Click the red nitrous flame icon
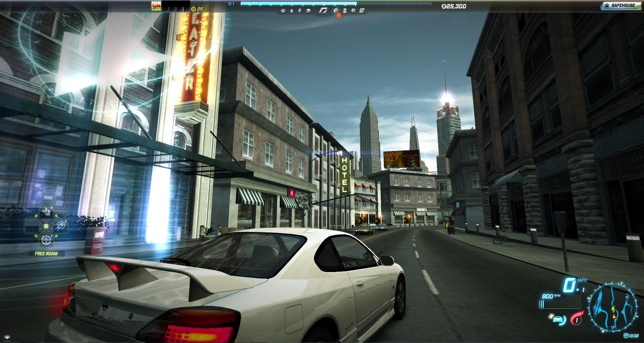The image size is (644, 343). pos(577,318)
